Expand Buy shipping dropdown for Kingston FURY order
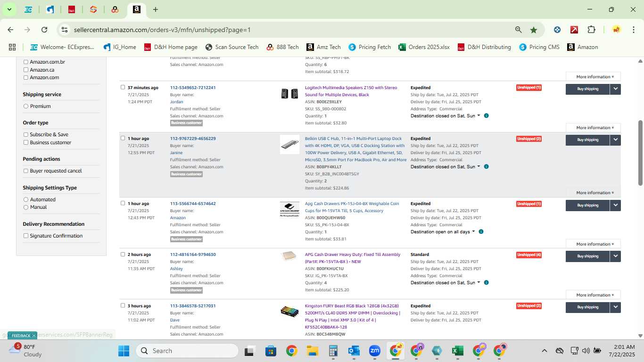The height and width of the screenshot is (362, 644). (615, 307)
